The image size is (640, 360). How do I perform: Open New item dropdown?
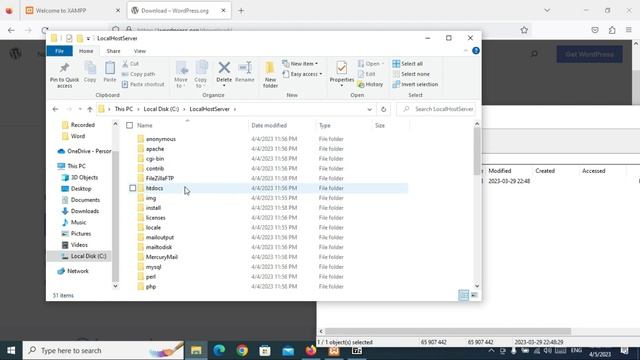tap(300, 64)
